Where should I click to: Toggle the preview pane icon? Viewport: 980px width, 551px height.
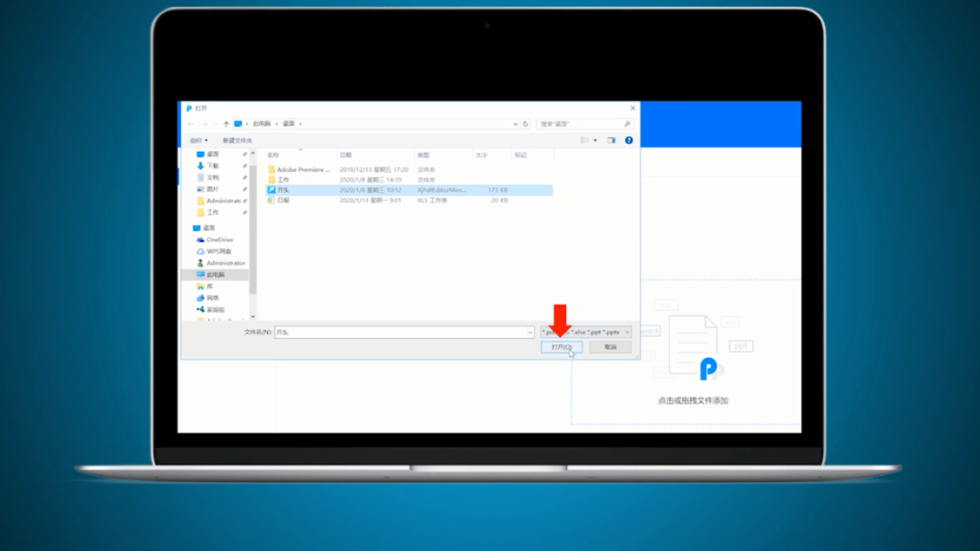click(x=611, y=140)
